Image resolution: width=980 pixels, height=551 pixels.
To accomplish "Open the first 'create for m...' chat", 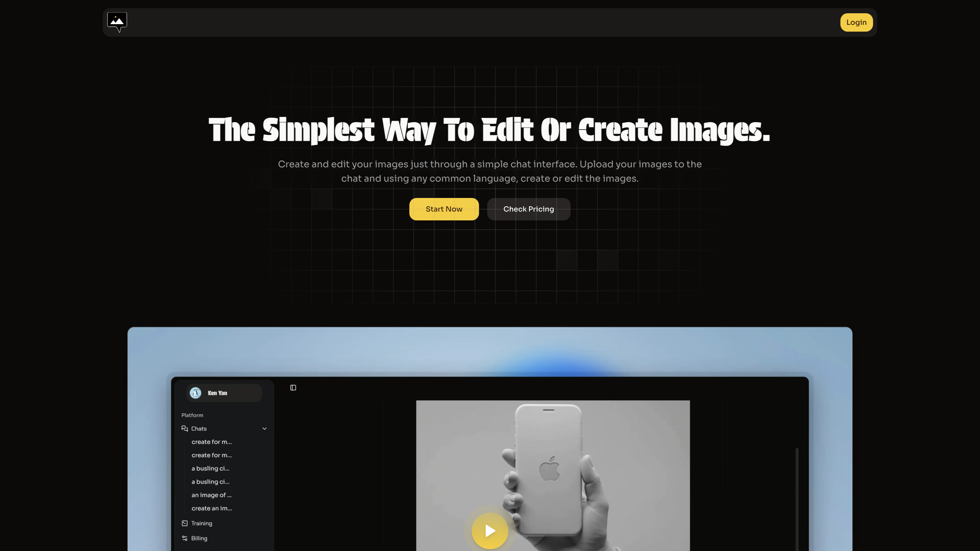I will [212, 442].
